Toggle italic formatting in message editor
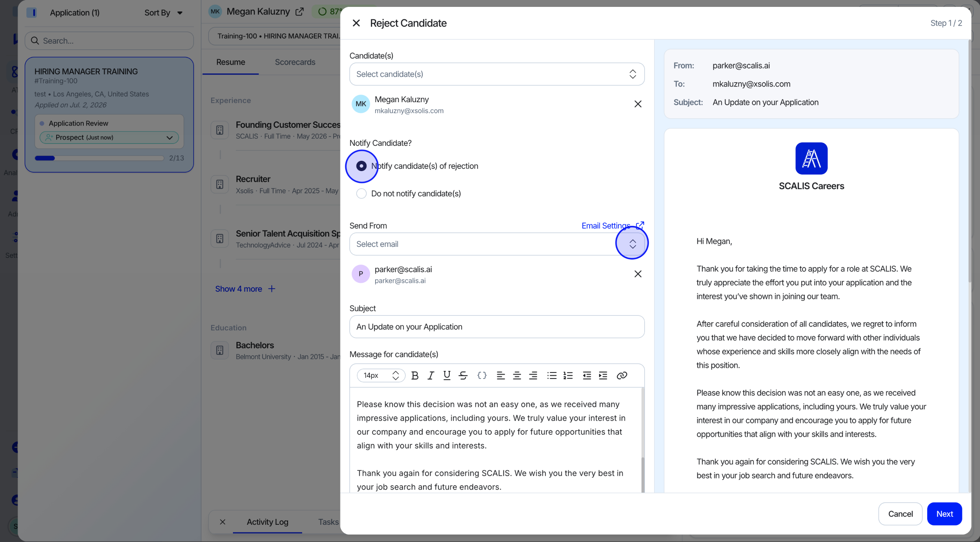 431,375
